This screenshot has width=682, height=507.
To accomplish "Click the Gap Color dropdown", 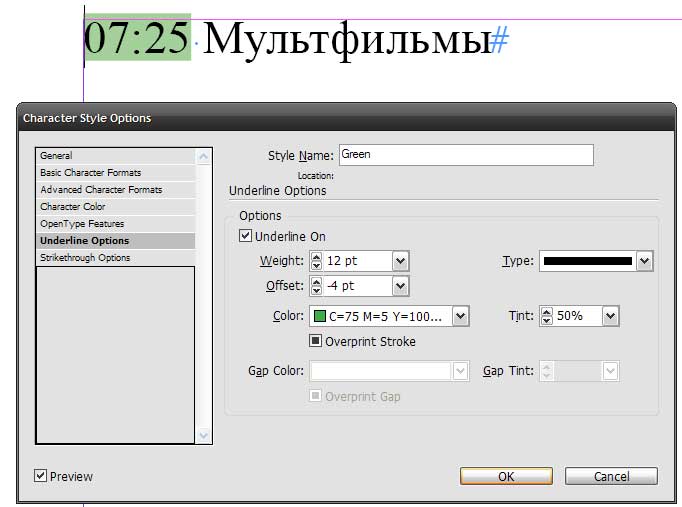I will click(389, 371).
